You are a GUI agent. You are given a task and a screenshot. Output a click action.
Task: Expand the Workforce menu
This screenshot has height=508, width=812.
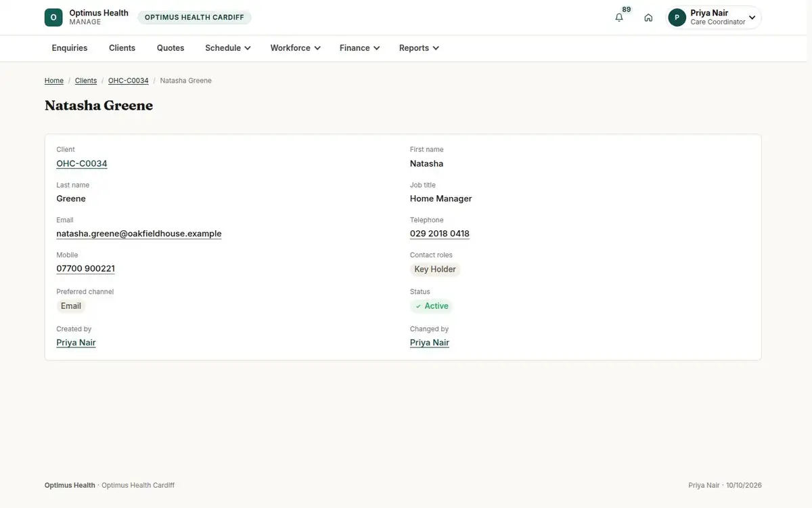click(296, 48)
